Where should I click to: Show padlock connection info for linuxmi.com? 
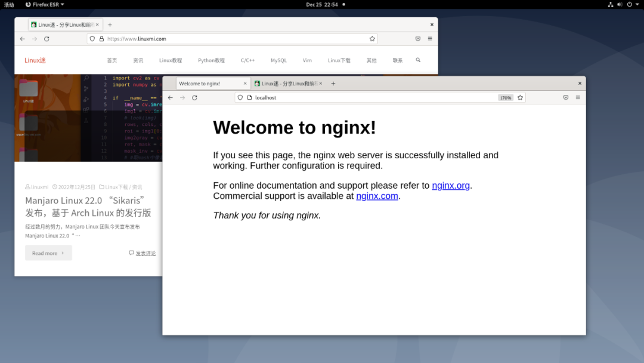(101, 39)
